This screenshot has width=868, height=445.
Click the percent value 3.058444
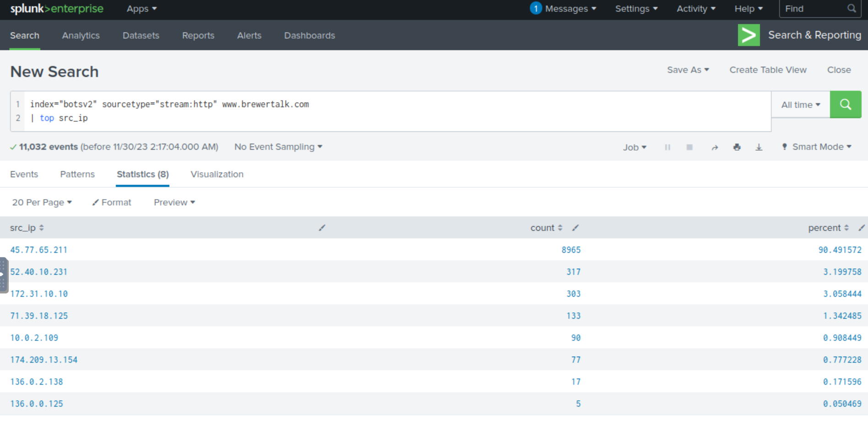click(842, 294)
